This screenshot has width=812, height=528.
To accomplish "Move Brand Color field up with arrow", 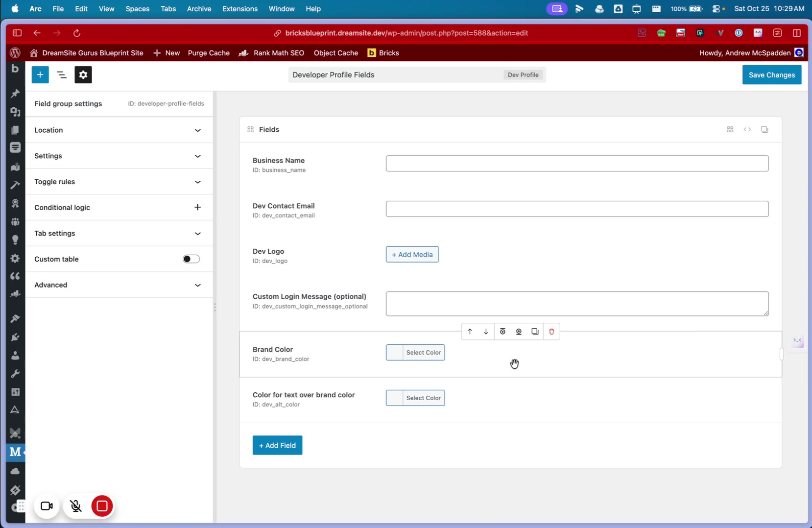I will click(470, 332).
